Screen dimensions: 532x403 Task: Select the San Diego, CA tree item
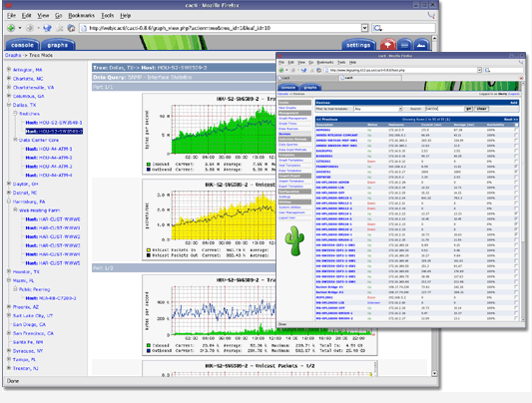pos(29,324)
